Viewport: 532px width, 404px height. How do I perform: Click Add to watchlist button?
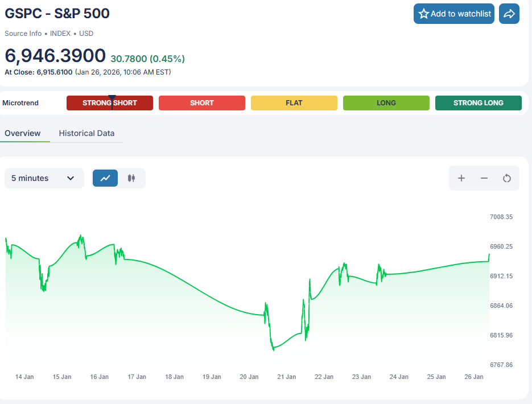coord(454,14)
